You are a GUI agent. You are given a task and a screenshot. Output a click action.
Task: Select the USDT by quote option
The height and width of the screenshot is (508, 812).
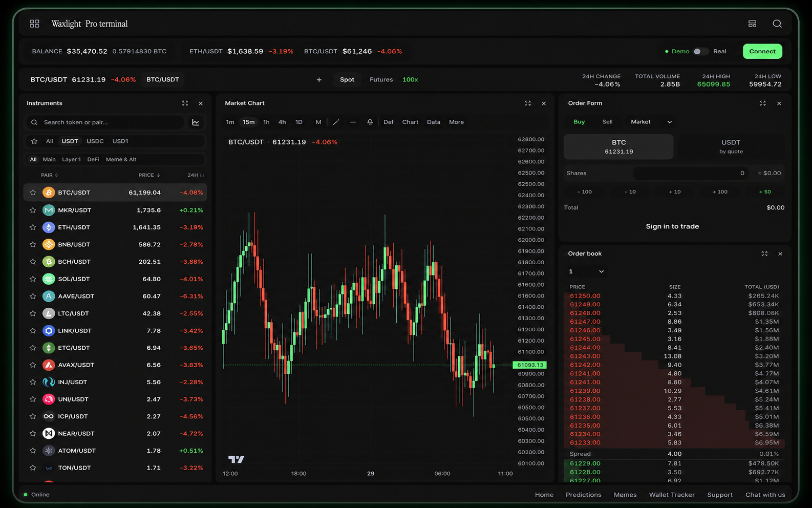731,146
